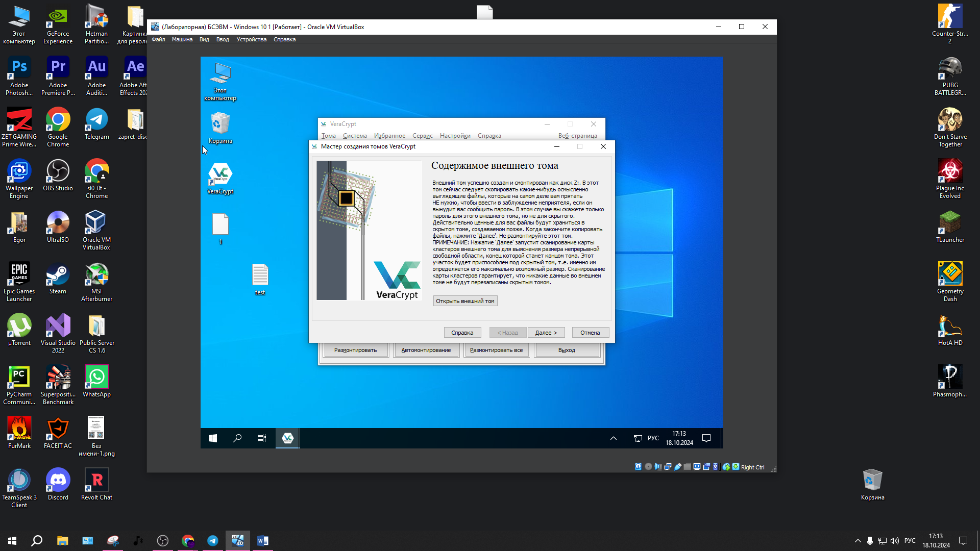The width and height of the screenshot is (980, 551).
Task: Click Отмена in the wizard
Action: point(590,333)
